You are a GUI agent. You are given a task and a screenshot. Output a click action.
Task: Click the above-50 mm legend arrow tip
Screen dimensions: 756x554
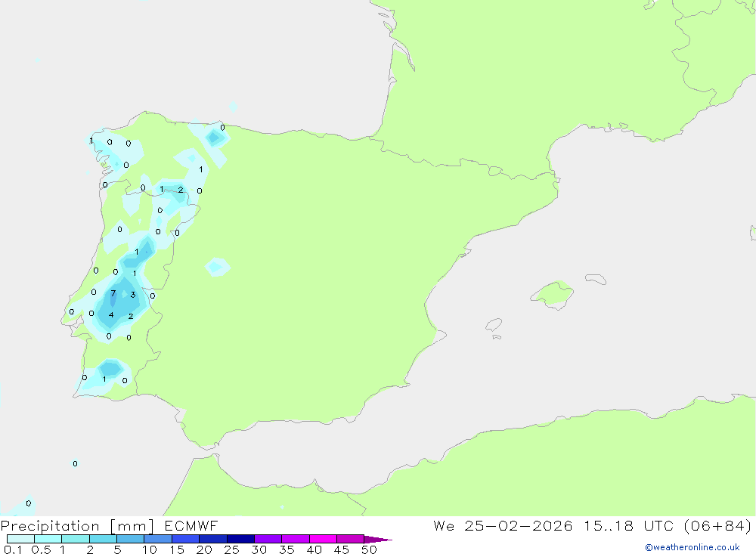pos(378,540)
